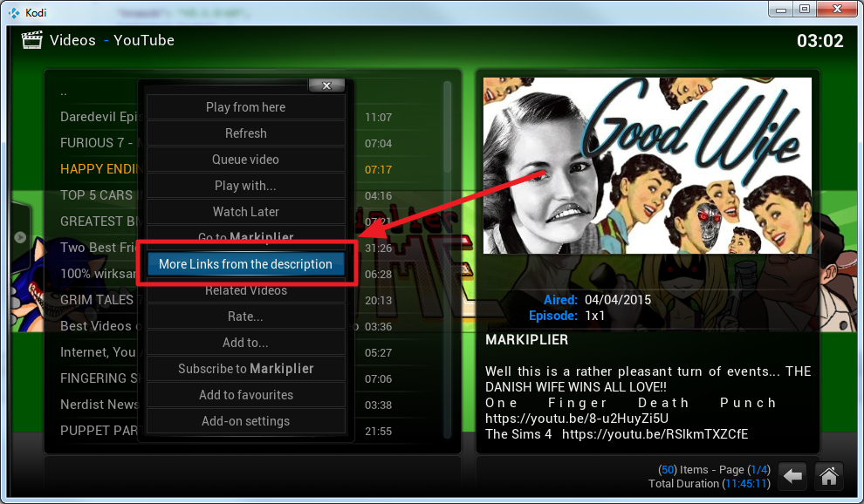The height and width of the screenshot is (504, 864).
Task: Click the back arrow button
Action: (792, 476)
